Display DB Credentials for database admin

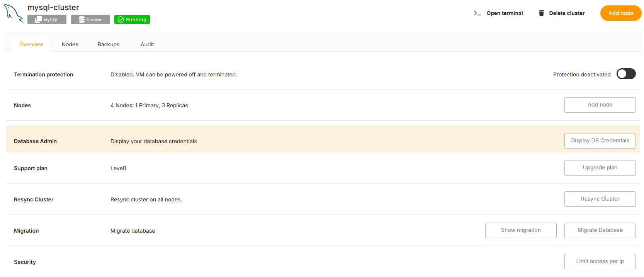(x=600, y=141)
